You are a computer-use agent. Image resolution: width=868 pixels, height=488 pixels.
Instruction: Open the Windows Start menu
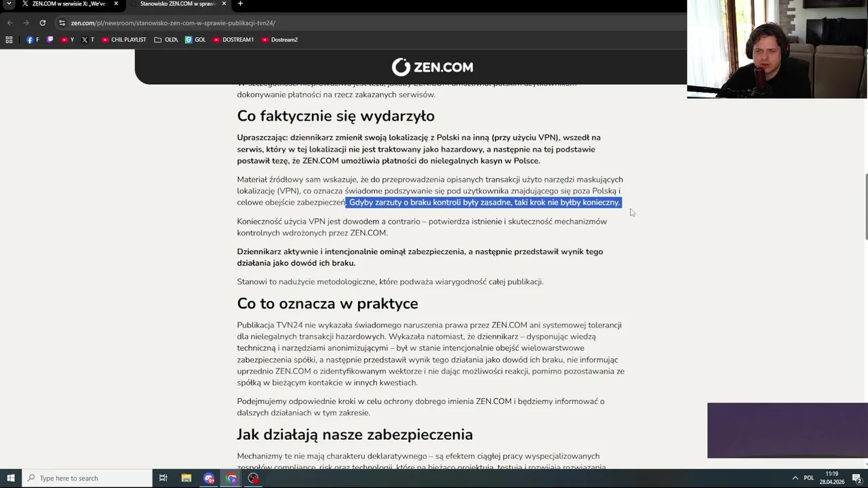pyautogui.click(x=10, y=479)
